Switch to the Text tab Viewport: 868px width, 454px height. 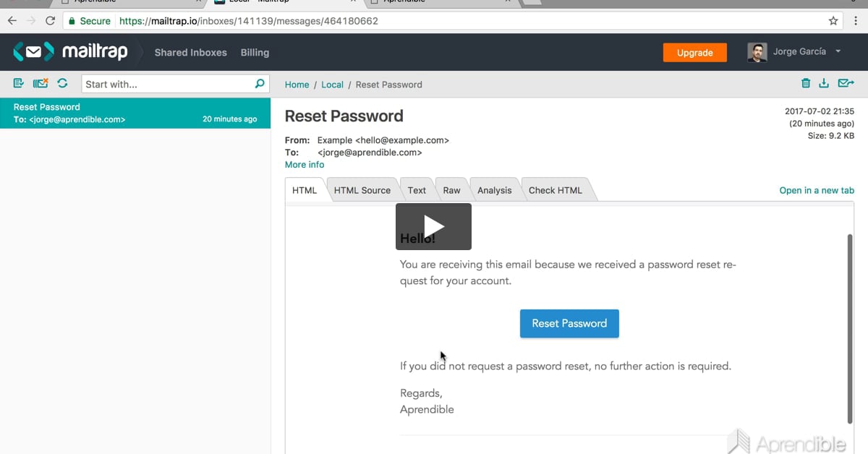point(417,190)
